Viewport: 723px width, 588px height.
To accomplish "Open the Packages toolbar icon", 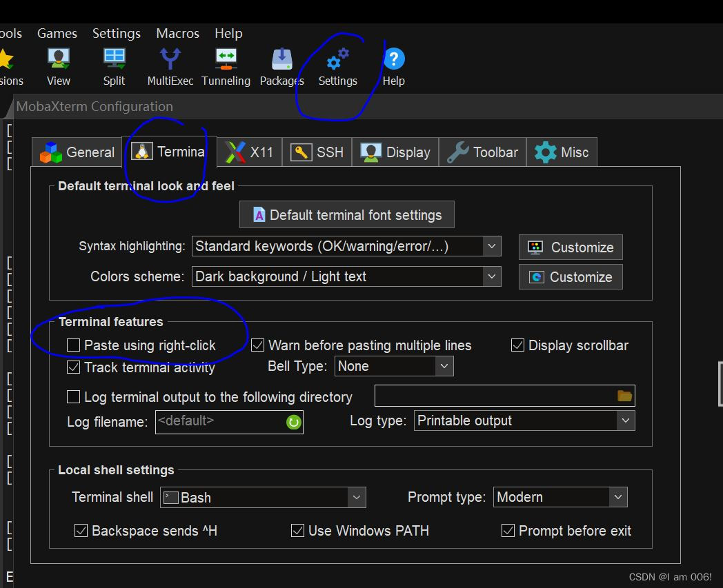I will [x=281, y=67].
